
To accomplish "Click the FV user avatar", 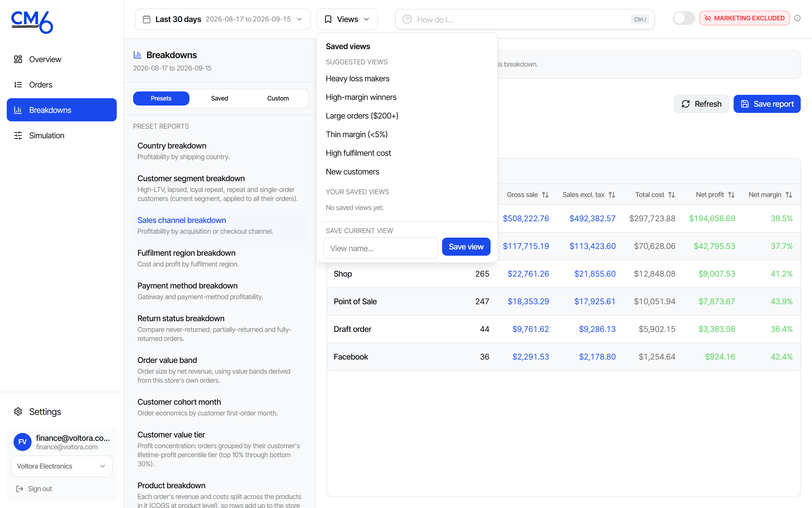I will point(23,442).
